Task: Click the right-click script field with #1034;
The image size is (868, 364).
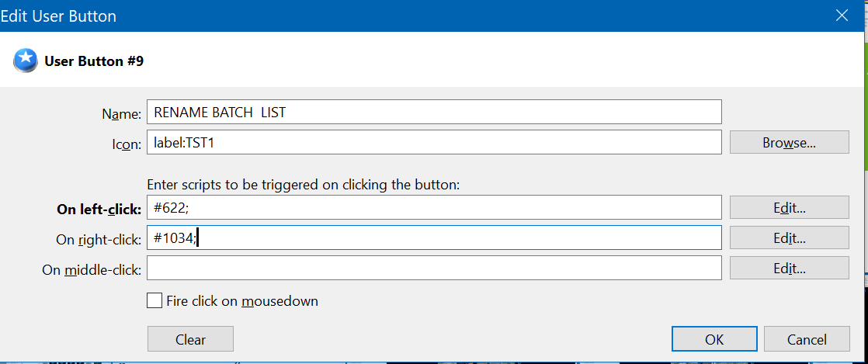Action: click(x=434, y=239)
